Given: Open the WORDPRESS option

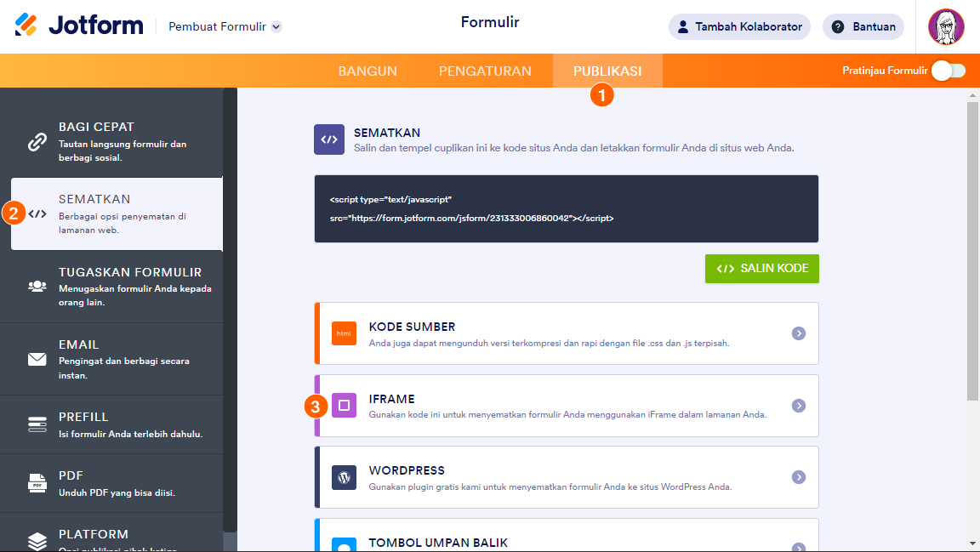Looking at the screenshot, I should coord(567,477).
